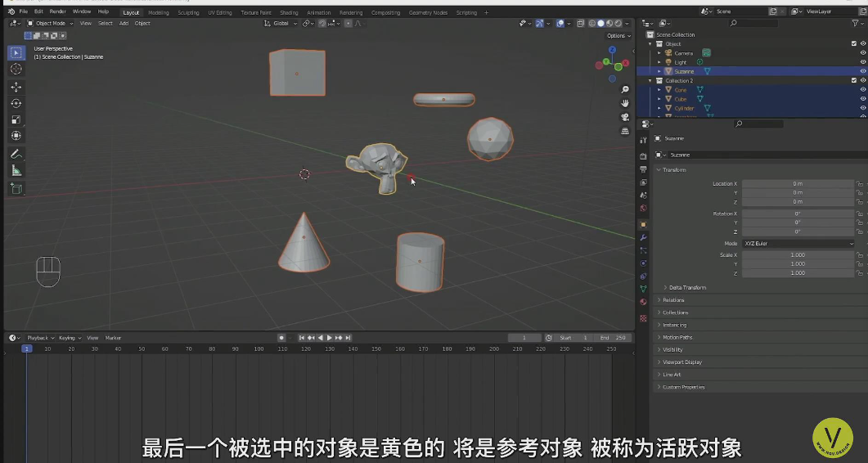Viewport: 868px width, 463px height.
Task: Choose the Scale tool
Action: pos(16,119)
